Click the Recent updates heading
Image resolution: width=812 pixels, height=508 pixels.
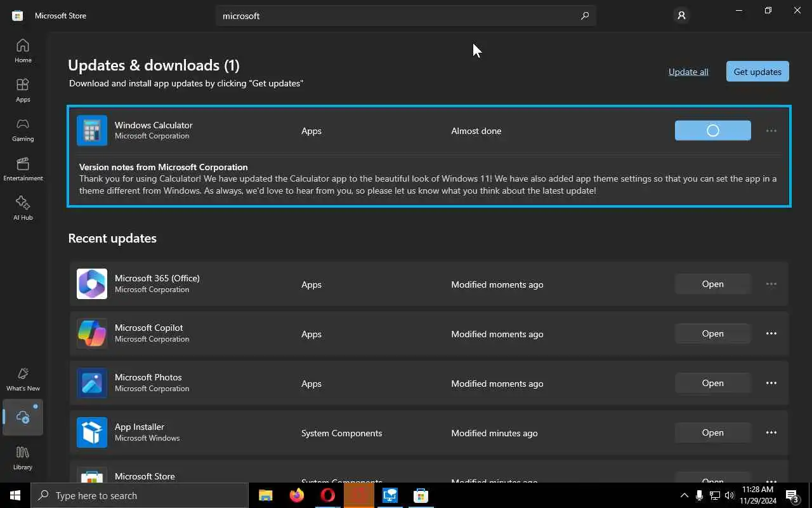pos(112,238)
